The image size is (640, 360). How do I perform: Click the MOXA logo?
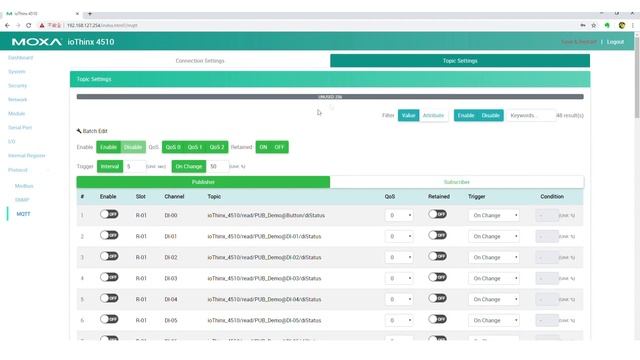pyautogui.click(x=37, y=42)
